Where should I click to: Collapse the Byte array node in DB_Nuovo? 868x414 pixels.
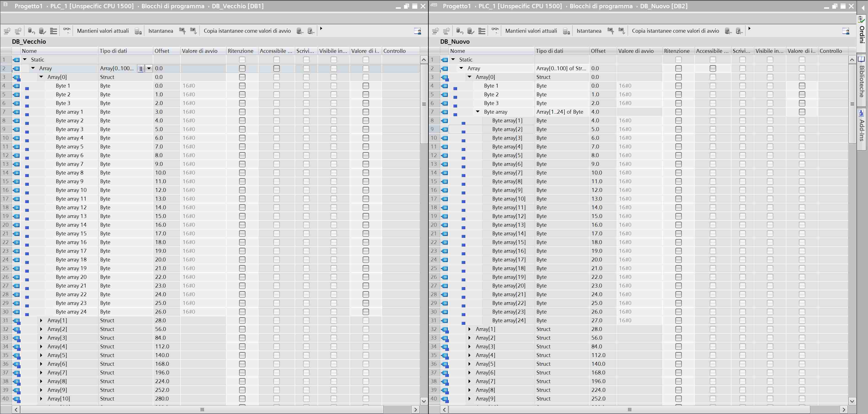(477, 112)
